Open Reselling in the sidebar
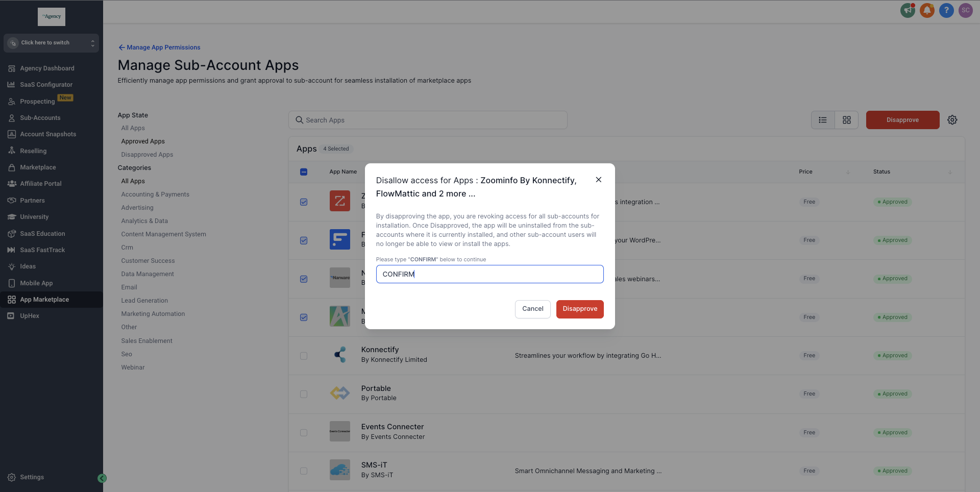Screen dimensions: 980x492 (x=33, y=151)
